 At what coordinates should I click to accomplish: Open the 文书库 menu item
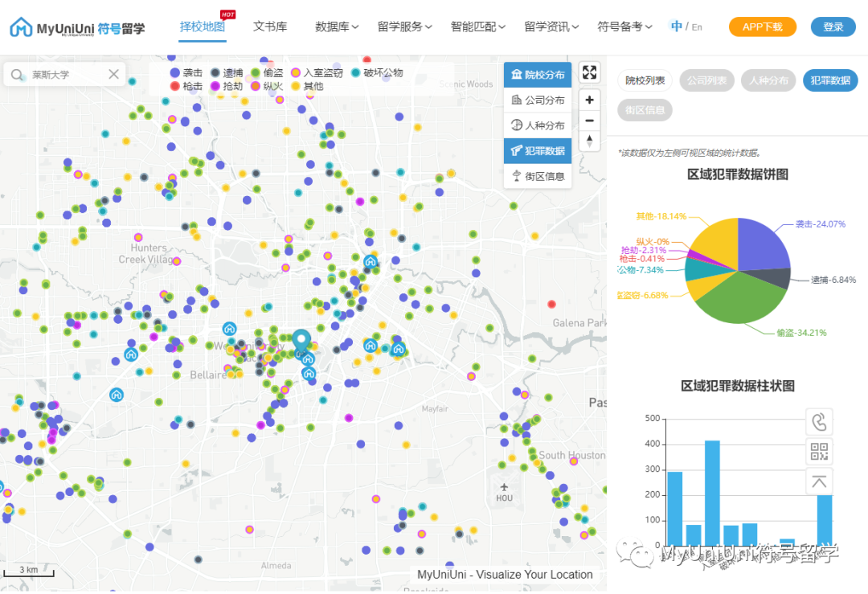coord(270,27)
